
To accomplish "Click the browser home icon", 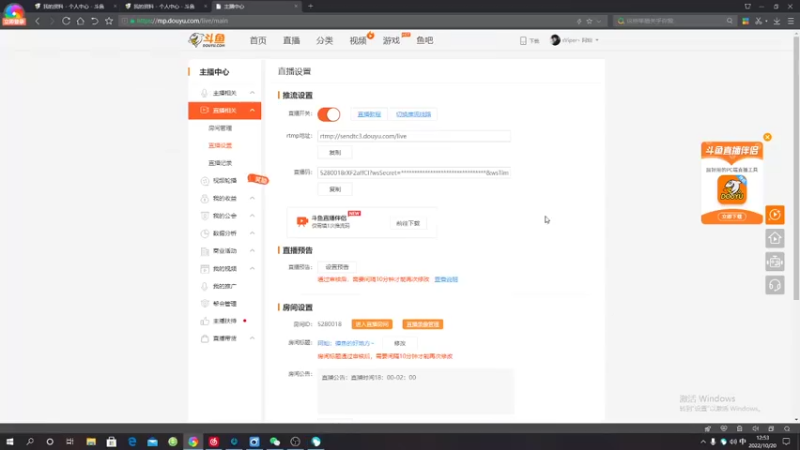I will [x=80, y=21].
